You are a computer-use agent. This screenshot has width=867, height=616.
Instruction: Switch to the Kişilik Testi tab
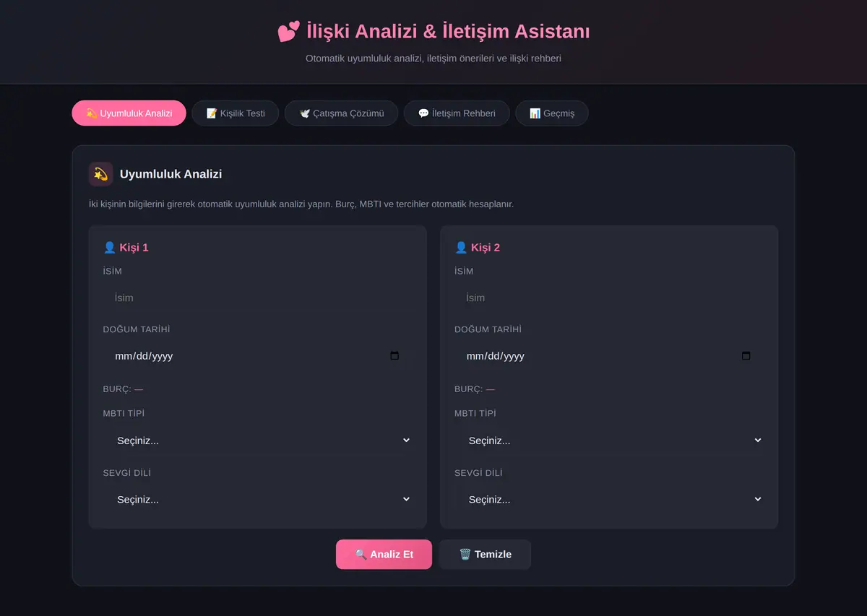point(236,113)
